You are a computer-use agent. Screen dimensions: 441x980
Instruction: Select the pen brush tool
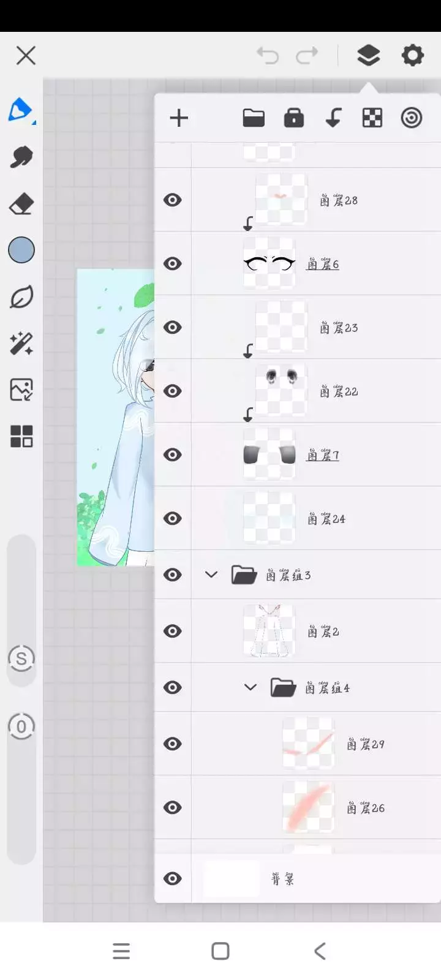tap(21, 110)
